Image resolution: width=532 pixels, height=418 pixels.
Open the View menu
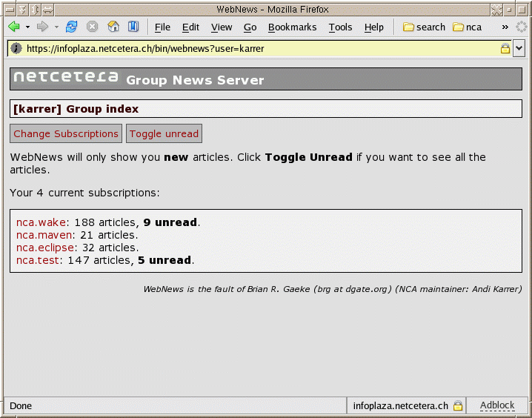point(222,27)
